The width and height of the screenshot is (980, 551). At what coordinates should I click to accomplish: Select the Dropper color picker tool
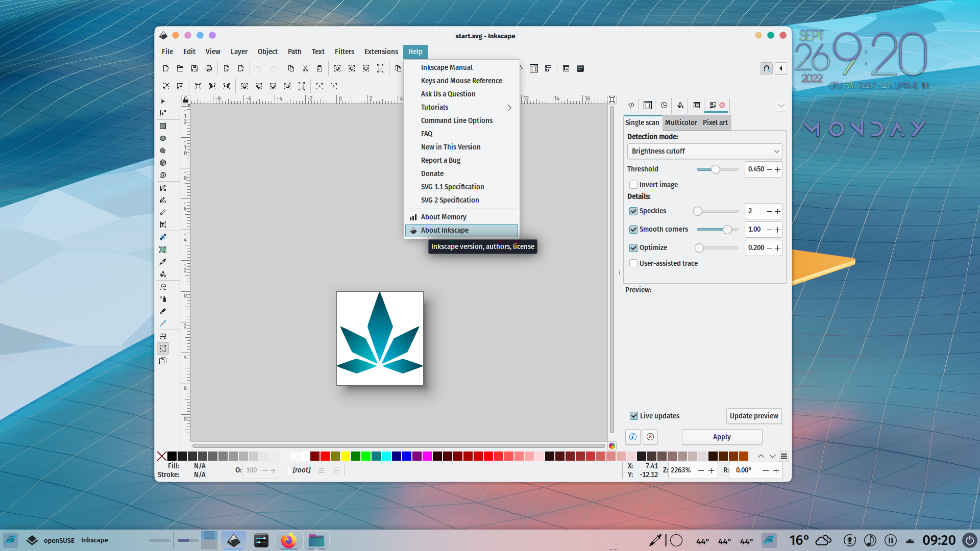point(163,262)
